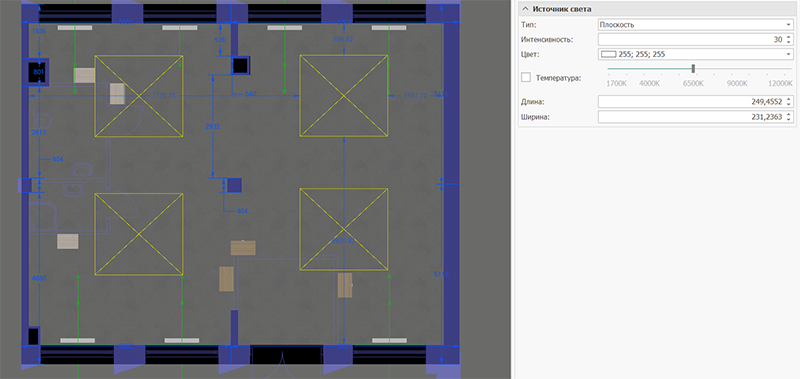Click the Ширина: label
The height and width of the screenshot is (379, 800).
pyautogui.click(x=535, y=117)
